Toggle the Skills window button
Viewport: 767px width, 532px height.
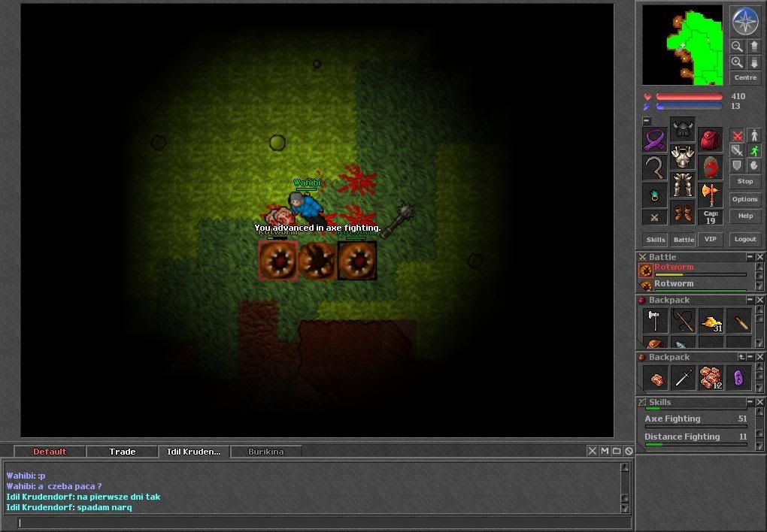coord(656,239)
